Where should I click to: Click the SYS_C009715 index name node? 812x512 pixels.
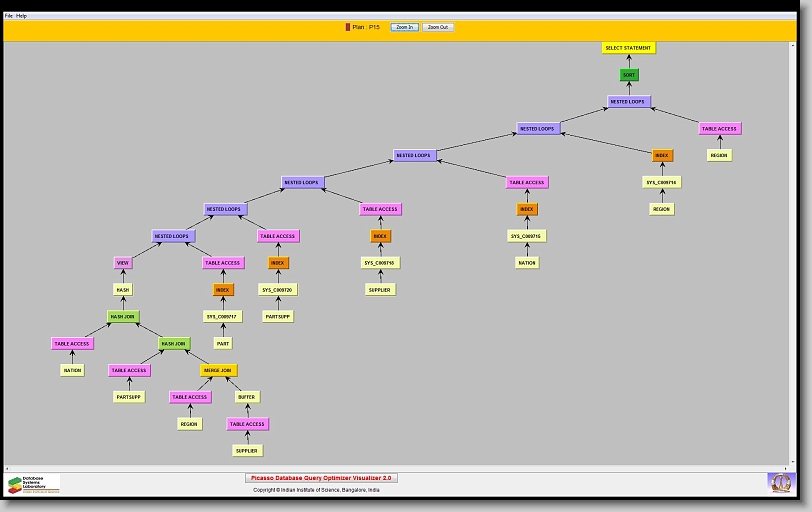coord(526,236)
